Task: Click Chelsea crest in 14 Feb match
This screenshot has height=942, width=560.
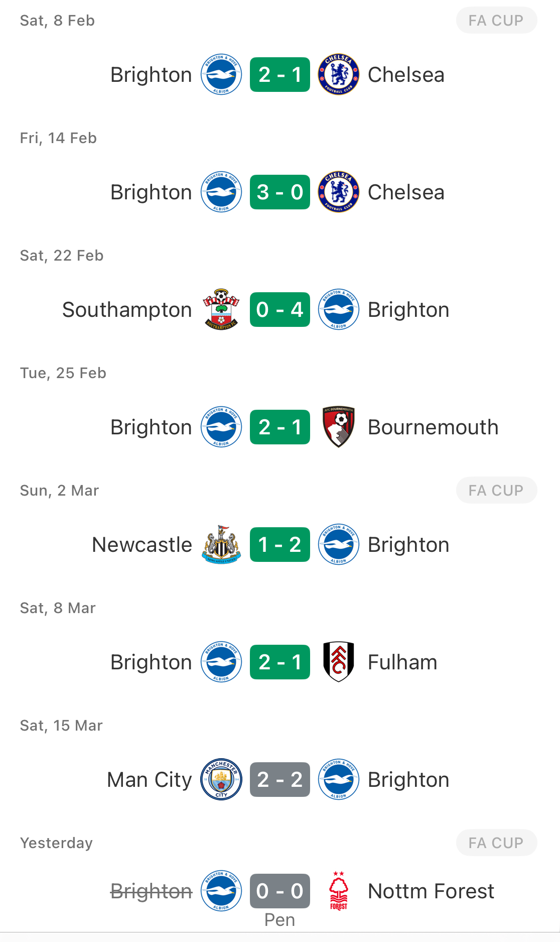Action: 339,192
